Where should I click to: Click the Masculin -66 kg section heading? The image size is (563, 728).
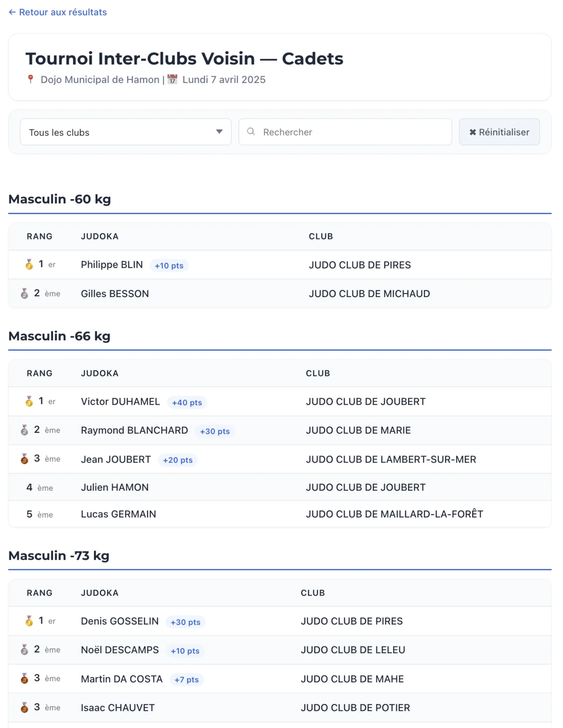click(x=59, y=336)
